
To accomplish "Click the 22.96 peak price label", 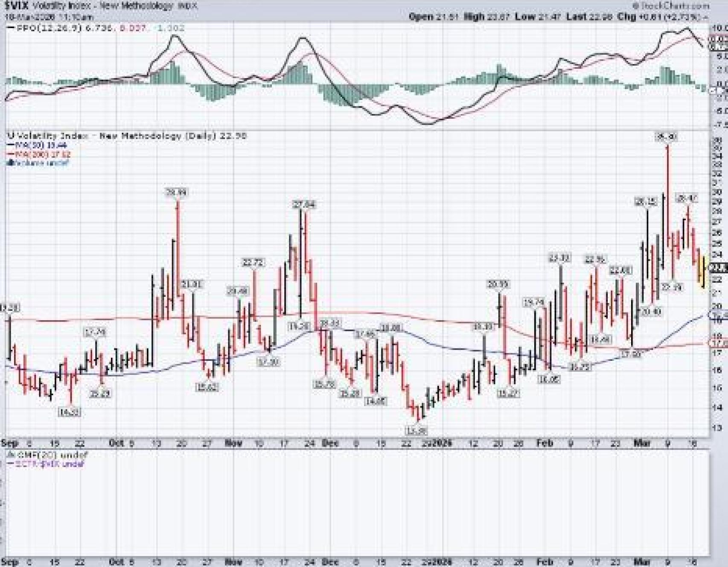I will 595,259.
